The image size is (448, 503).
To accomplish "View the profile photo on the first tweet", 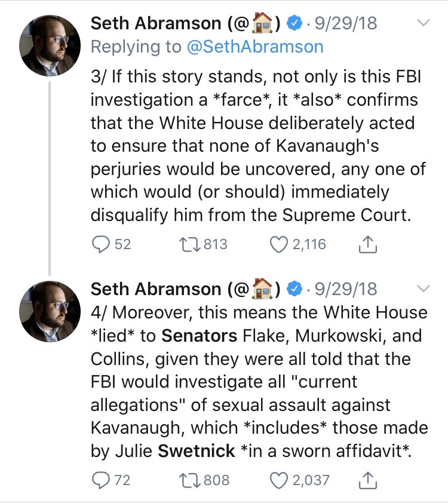I will click(50, 45).
